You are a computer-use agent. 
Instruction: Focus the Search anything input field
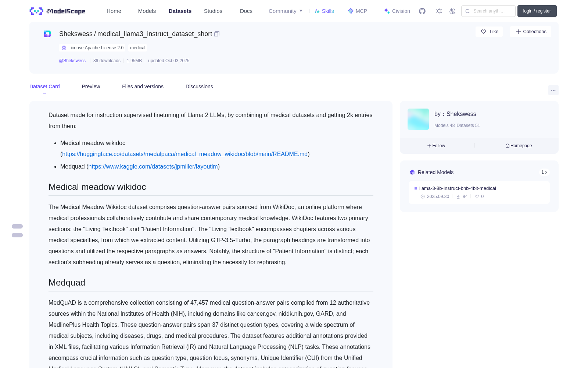(488, 11)
